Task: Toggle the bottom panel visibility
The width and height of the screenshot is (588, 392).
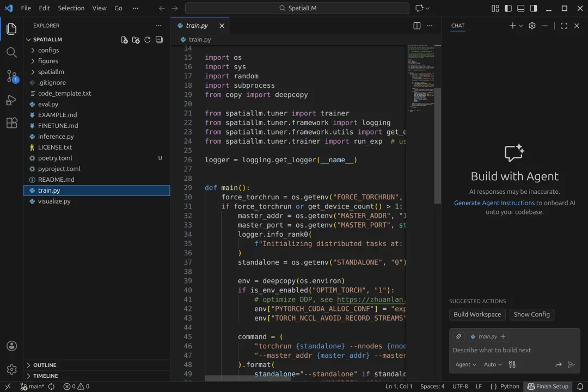Action: (x=520, y=8)
